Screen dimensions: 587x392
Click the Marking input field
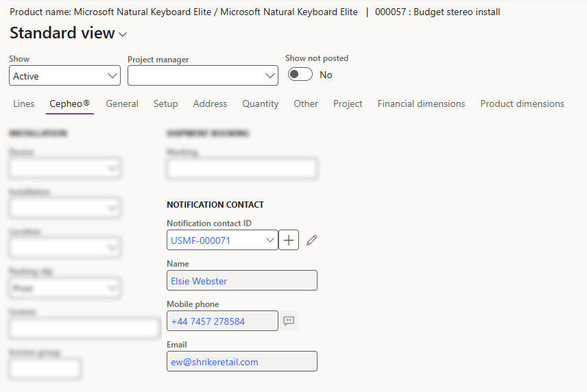(x=241, y=169)
